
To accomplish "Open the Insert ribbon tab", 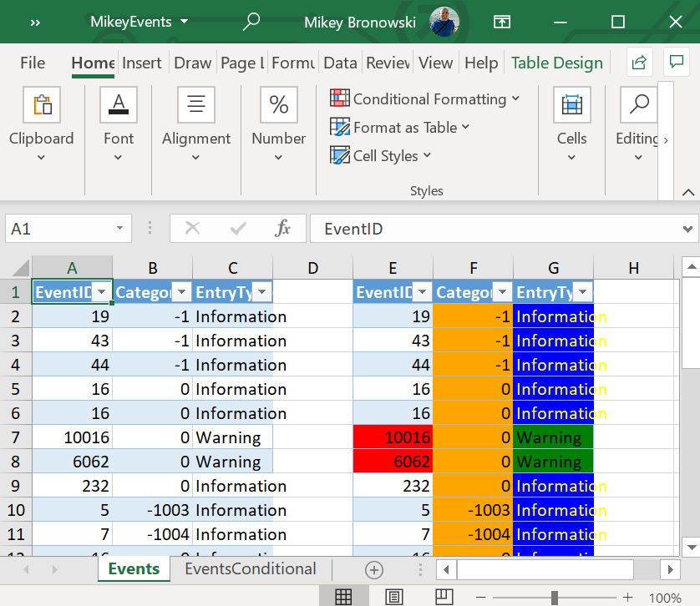I will [142, 63].
